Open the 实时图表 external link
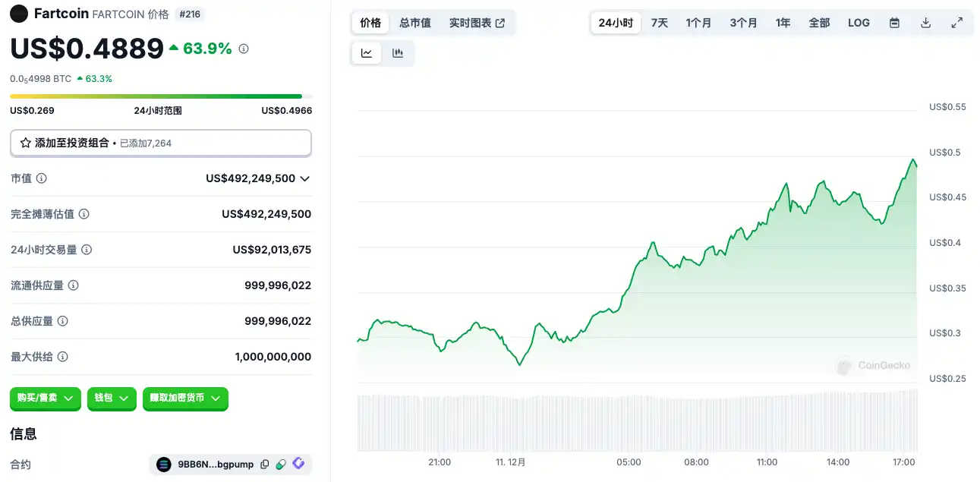 pos(477,23)
